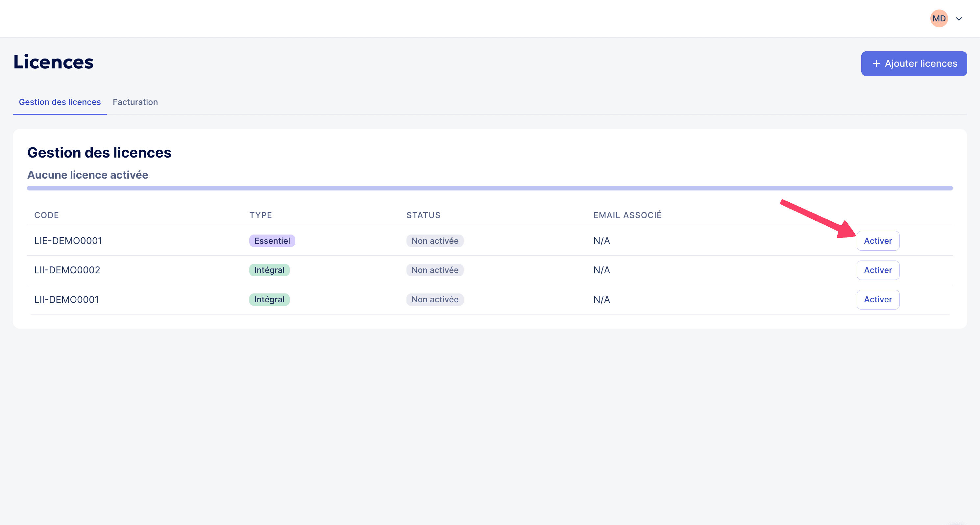This screenshot has width=980, height=525.
Task: Click Activer for LII-DEMO0001
Action: 878,299
